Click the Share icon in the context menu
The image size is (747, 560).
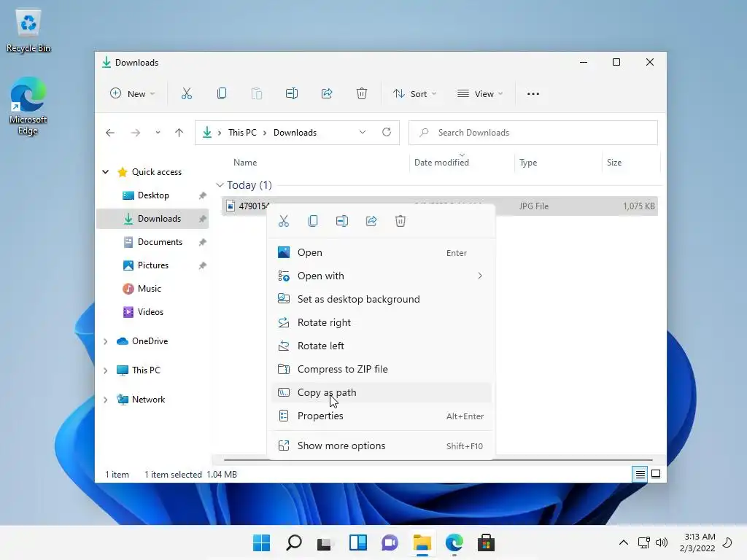[x=371, y=221]
